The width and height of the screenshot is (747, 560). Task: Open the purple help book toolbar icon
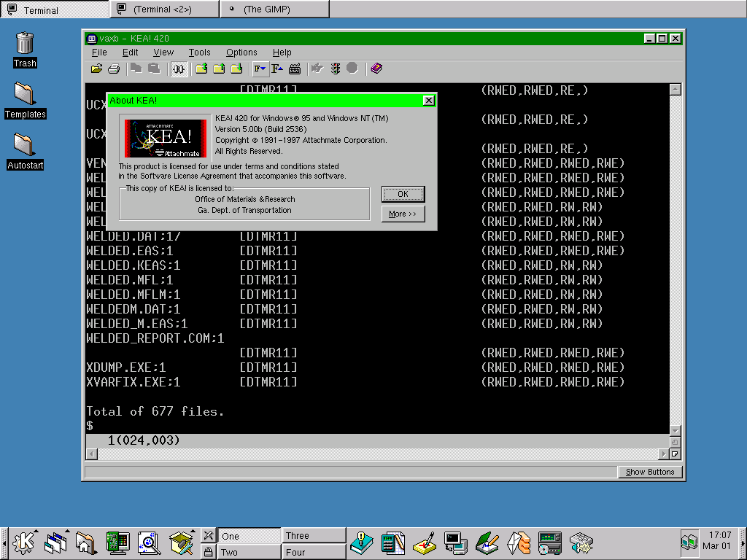pos(376,69)
